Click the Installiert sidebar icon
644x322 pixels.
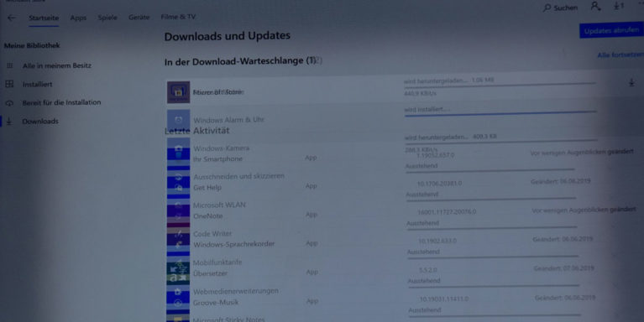click(x=9, y=84)
